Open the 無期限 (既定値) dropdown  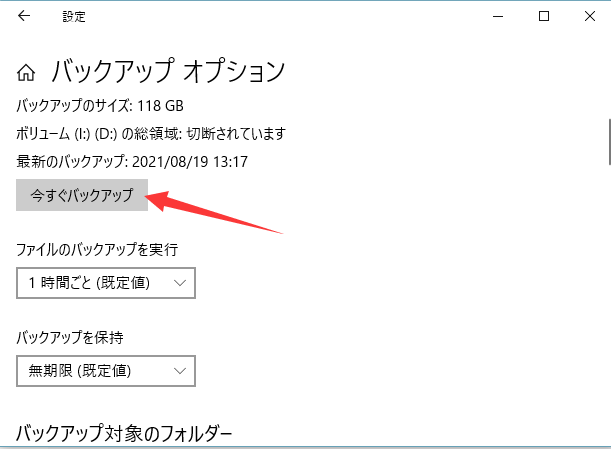coord(105,370)
